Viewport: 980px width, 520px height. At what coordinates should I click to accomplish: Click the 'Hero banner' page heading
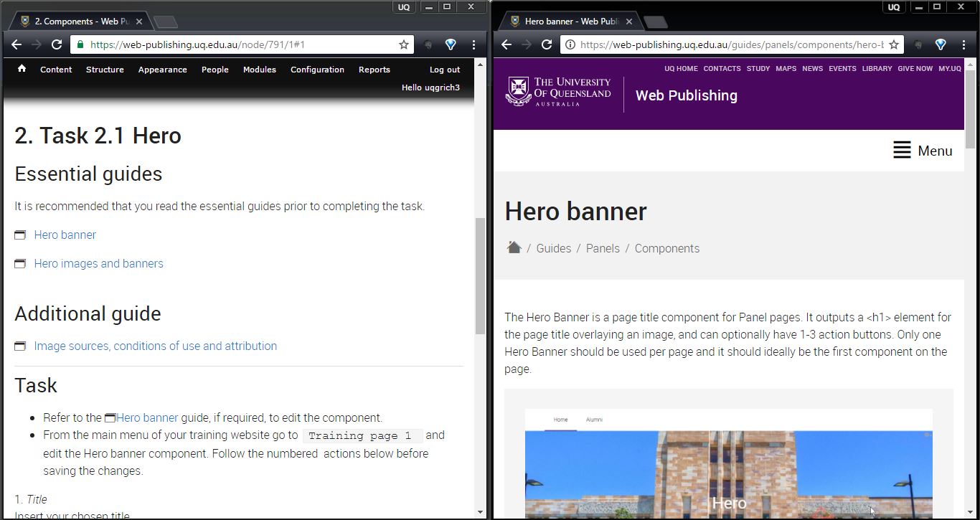[x=575, y=211]
